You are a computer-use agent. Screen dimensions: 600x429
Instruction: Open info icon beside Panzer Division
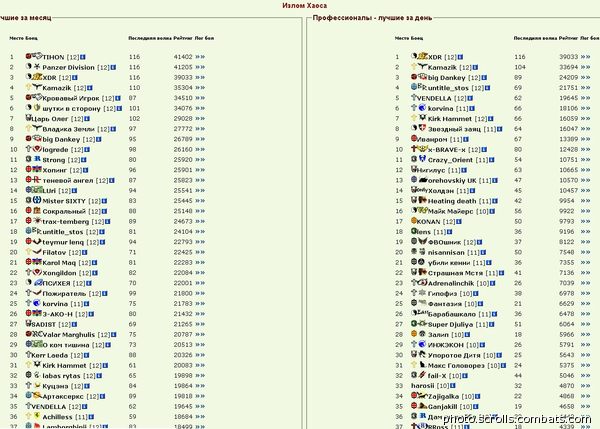coord(113,67)
